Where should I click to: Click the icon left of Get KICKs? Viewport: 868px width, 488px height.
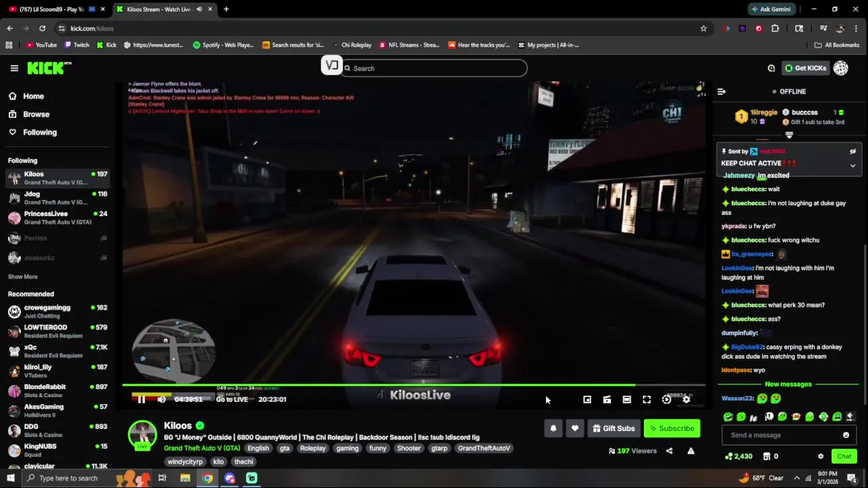[771, 68]
